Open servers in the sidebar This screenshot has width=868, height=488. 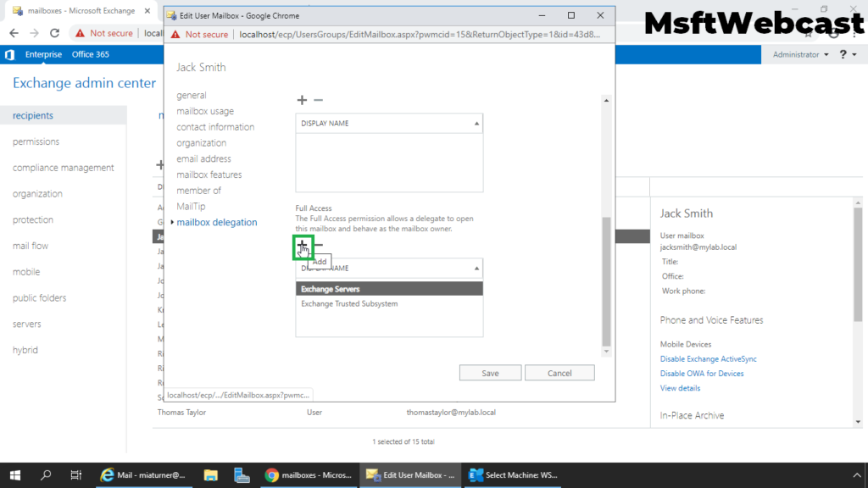(27, 324)
